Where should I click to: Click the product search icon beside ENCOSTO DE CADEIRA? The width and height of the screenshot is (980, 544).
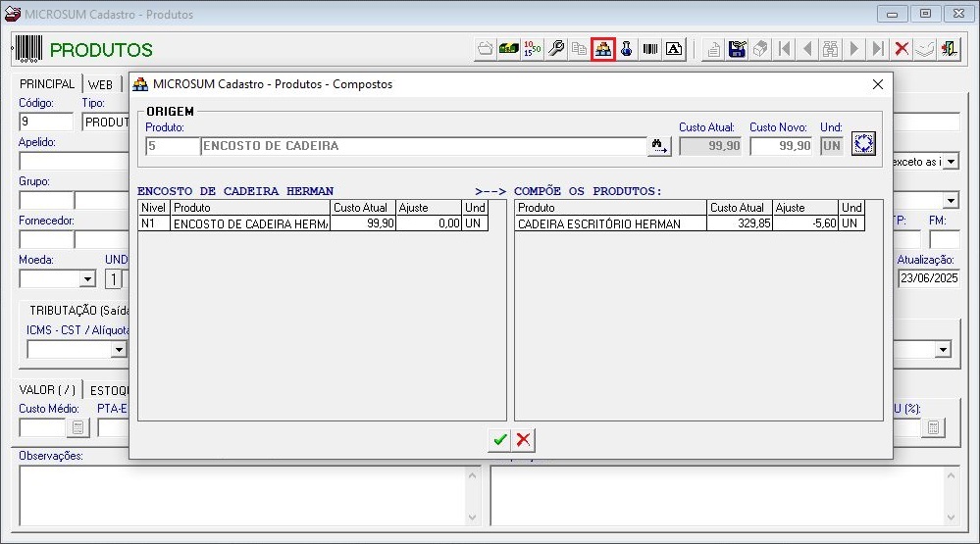tap(659, 146)
